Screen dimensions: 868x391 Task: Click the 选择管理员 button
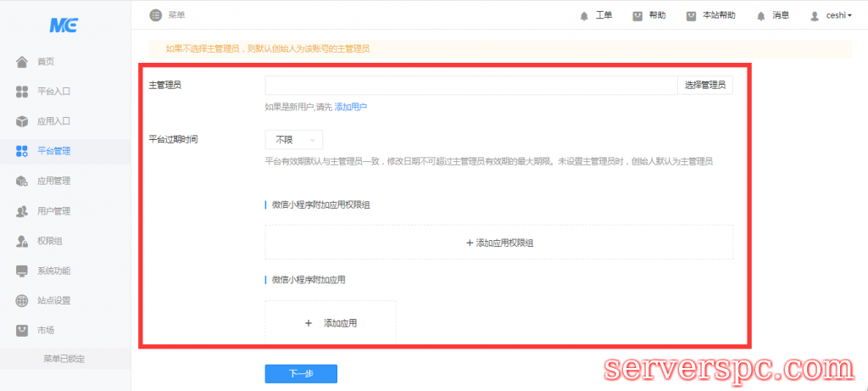(704, 86)
